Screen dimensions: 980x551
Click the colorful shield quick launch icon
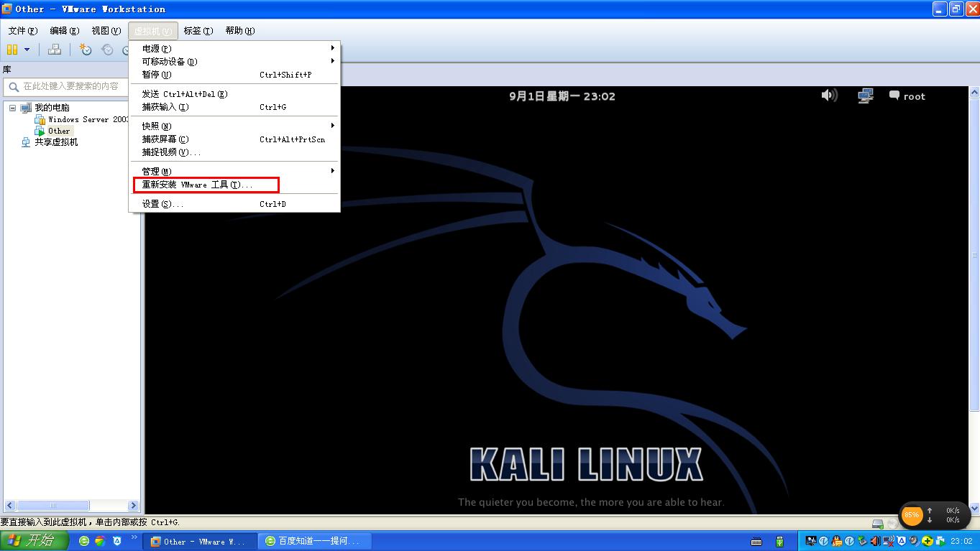pyautogui.click(x=100, y=541)
